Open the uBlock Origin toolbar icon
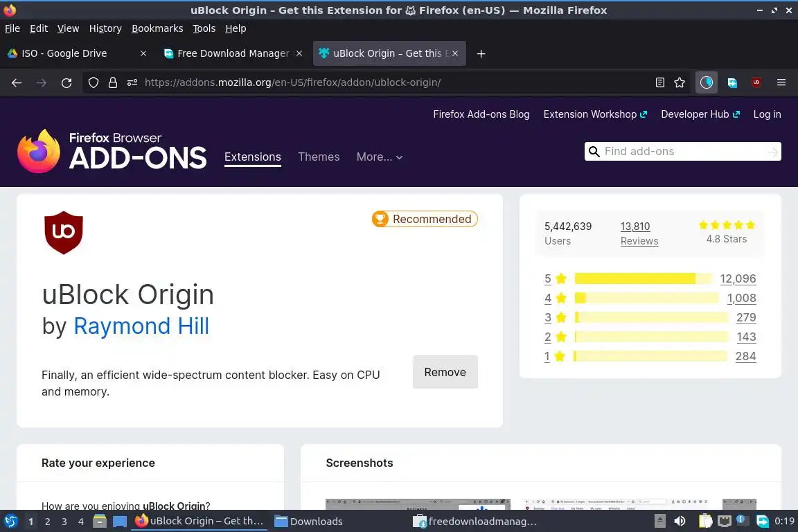 point(756,82)
